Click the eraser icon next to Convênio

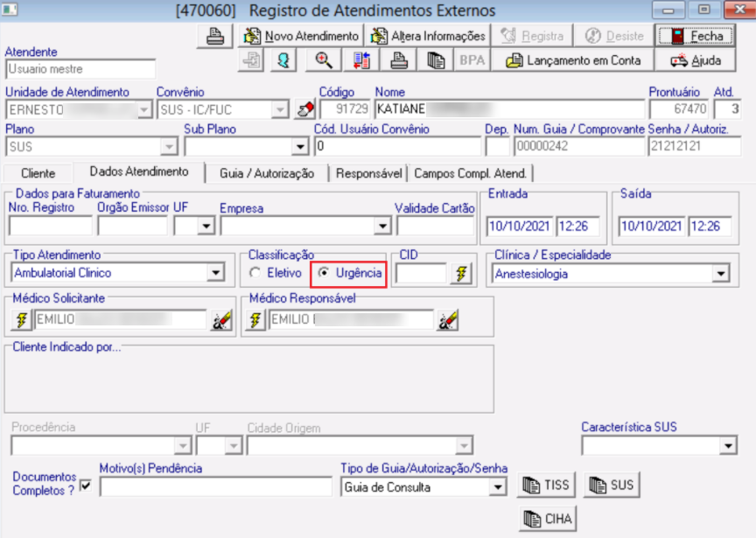305,109
